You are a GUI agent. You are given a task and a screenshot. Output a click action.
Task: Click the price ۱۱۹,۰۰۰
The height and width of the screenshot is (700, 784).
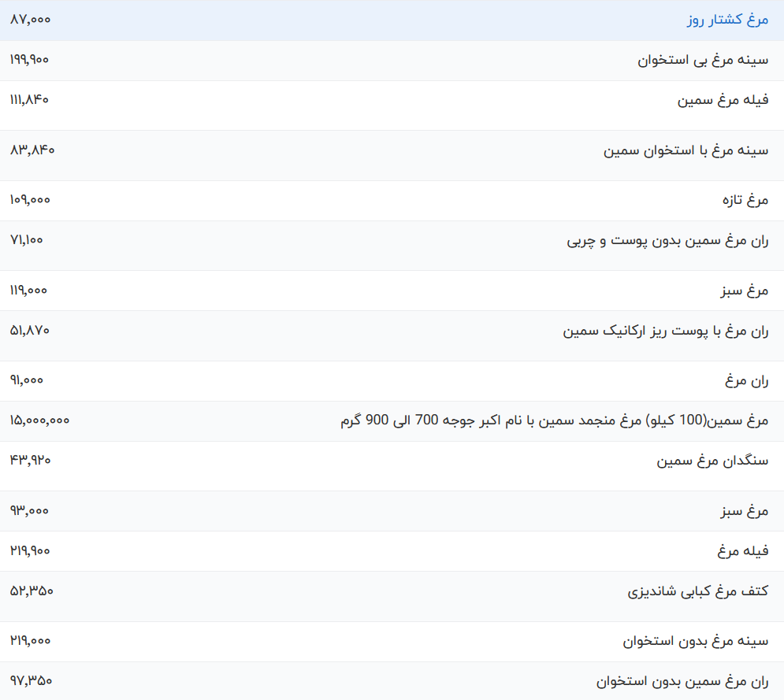coord(28,291)
